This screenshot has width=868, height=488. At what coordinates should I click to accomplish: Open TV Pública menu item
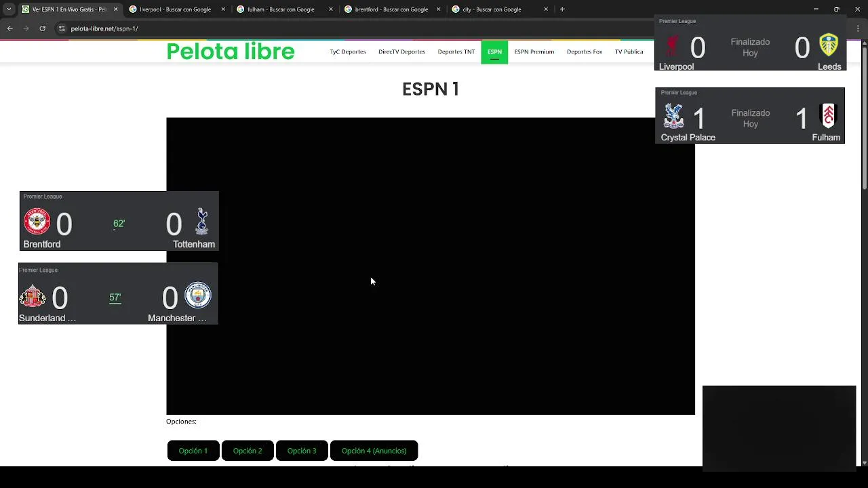tap(629, 52)
